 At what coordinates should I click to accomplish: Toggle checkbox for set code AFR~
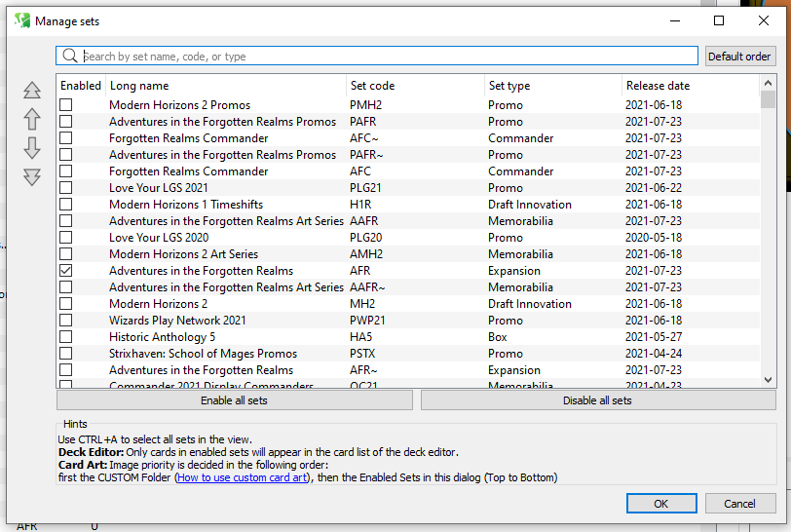65,370
